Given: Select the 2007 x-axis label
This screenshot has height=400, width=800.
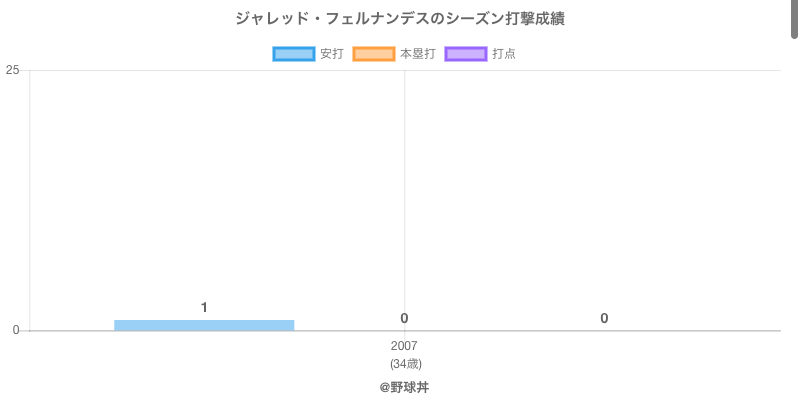Looking at the screenshot, I should pos(404,346).
